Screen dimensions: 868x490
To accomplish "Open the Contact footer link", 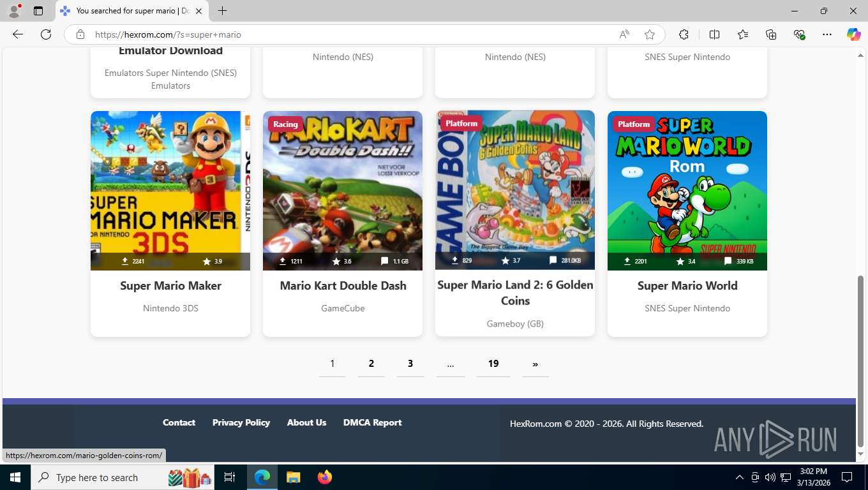I will (179, 422).
